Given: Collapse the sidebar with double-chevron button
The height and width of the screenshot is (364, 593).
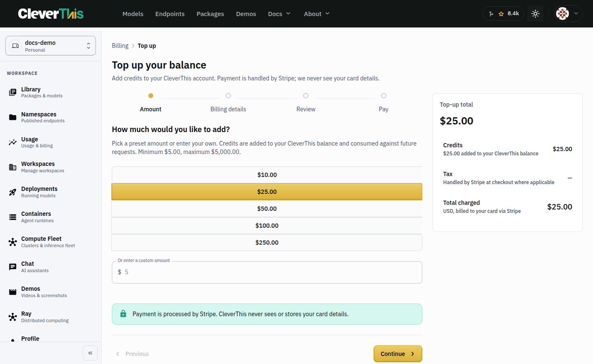Looking at the screenshot, I should [90, 353].
